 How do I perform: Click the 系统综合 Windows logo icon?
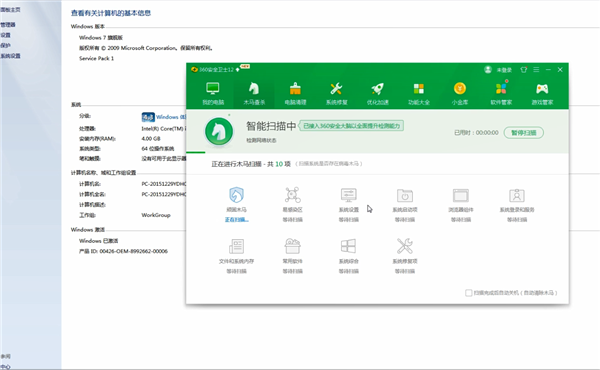[x=349, y=246]
